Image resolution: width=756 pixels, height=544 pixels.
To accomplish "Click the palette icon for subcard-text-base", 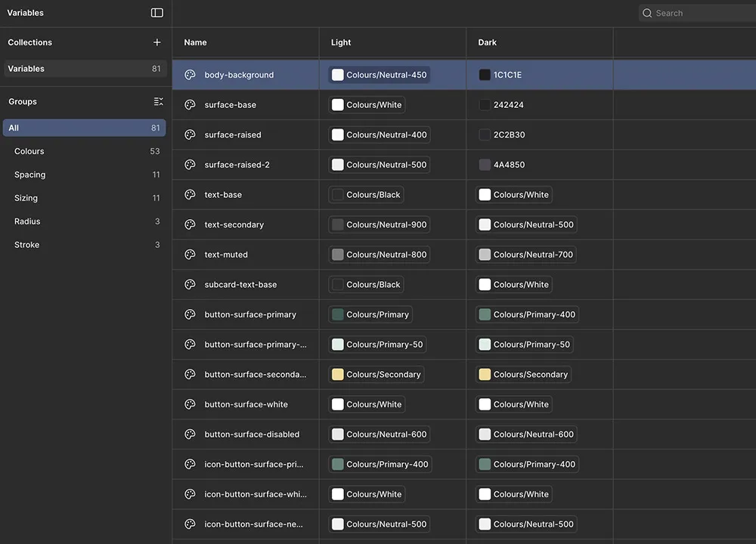I will [190, 284].
